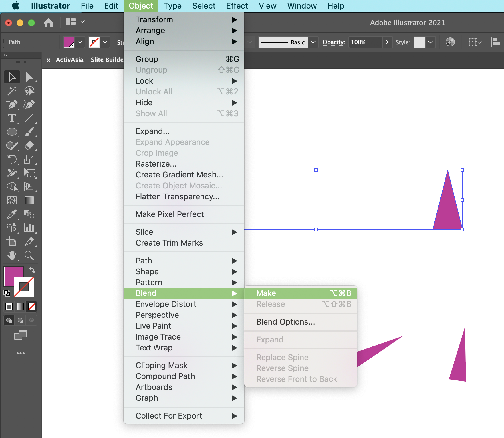Open the stroke color dropdown arrow

(105, 42)
